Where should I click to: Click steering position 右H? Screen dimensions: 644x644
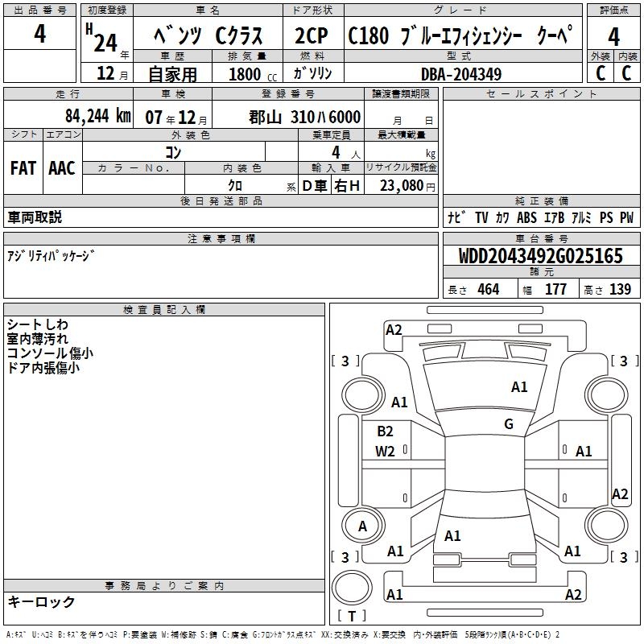tap(347, 186)
